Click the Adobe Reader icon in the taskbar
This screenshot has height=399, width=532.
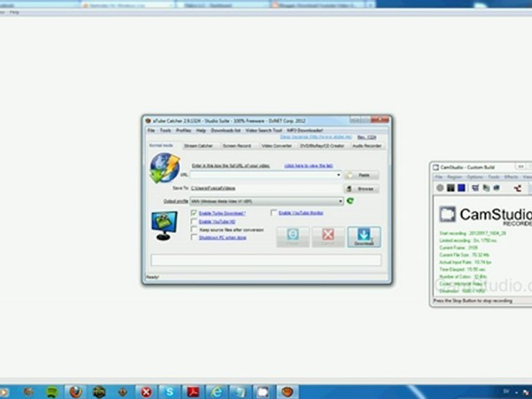(193, 392)
